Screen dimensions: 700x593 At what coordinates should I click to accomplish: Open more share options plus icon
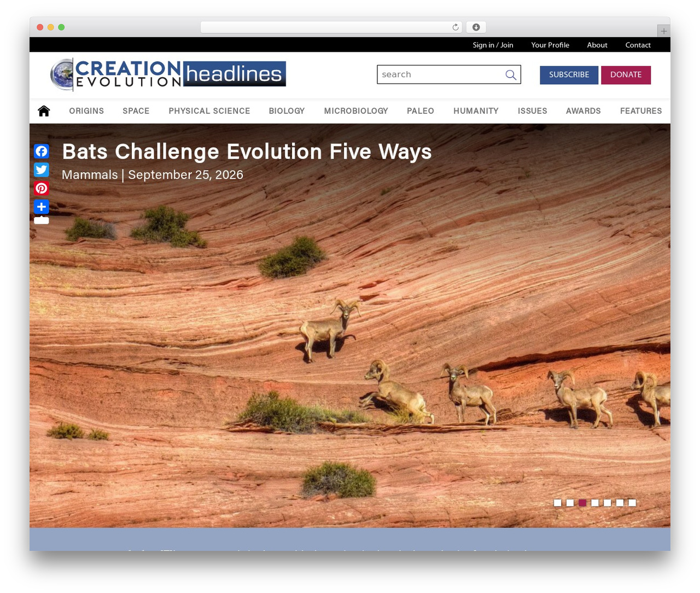[42, 207]
